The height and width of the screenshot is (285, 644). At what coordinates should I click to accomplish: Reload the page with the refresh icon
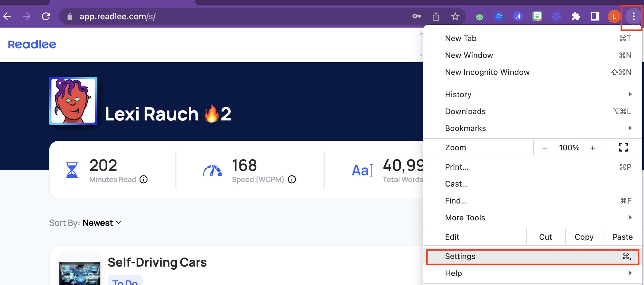pyautogui.click(x=46, y=16)
